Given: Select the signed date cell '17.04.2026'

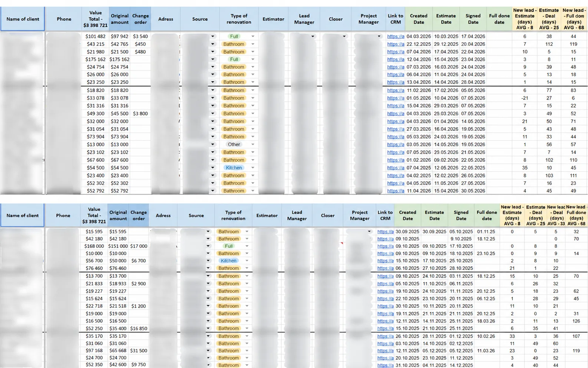Looking at the screenshot, I should coord(473,36).
